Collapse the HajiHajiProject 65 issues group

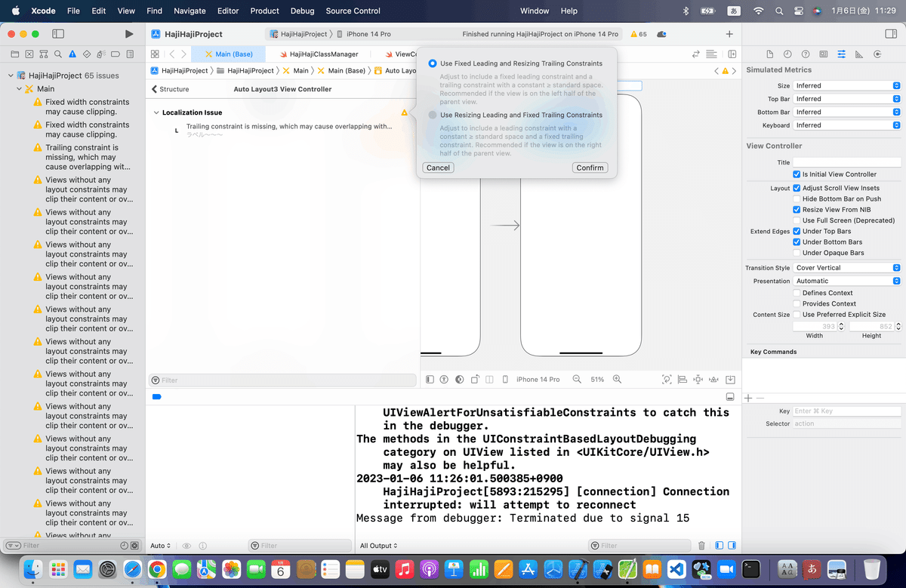(x=11, y=76)
